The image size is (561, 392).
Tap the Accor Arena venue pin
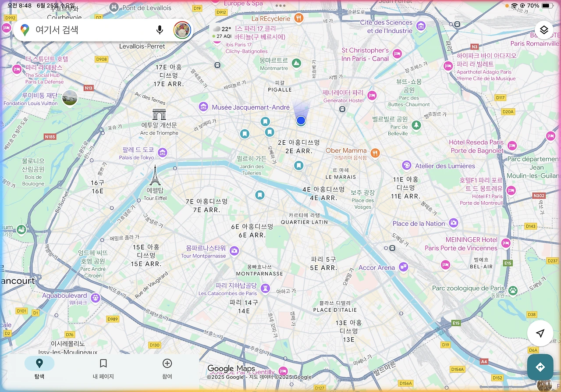click(x=403, y=266)
